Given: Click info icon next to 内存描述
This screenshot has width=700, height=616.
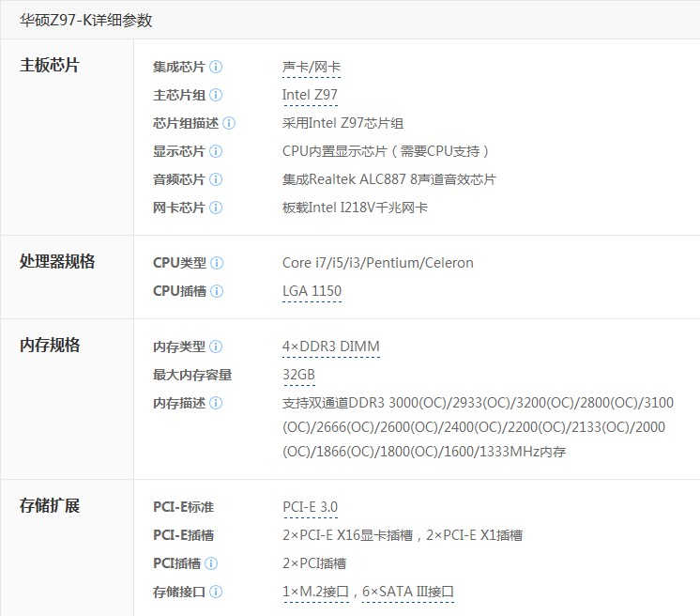Looking at the screenshot, I should (x=216, y=404).
